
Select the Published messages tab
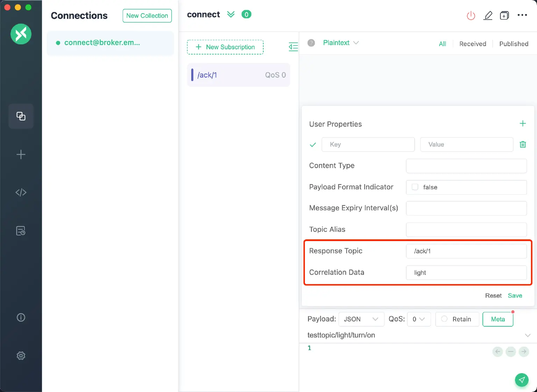pos(514,44)
